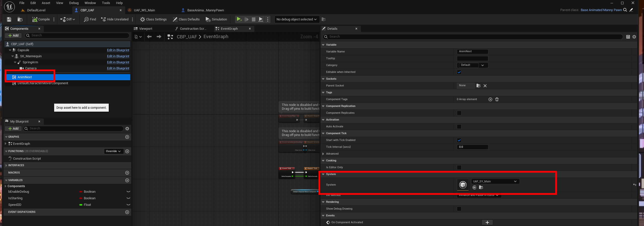Open Construction Script function
This screenshot has width=644, height=226.
tap(27, 159)
